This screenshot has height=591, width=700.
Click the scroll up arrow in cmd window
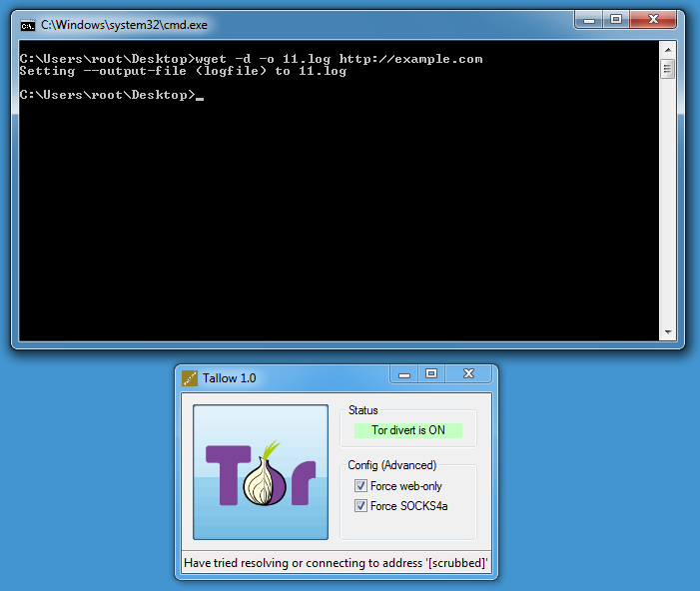(668, 50)
